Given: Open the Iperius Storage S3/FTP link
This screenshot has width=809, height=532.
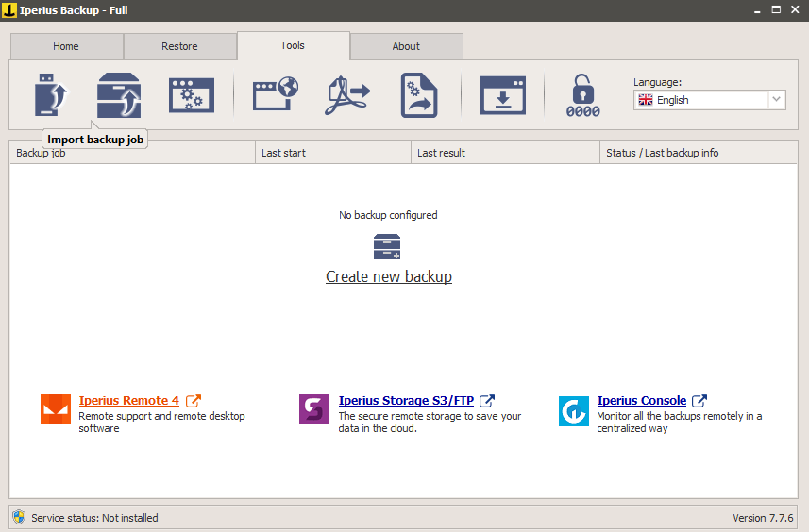Looking at the screenshot, I should point(406,401).
